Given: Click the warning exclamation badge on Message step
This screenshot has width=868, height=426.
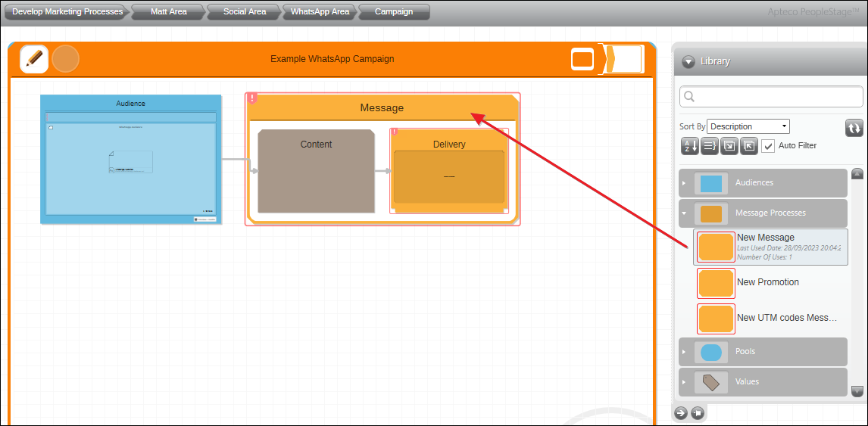Looking at the screenshot, I should coord(252,98).
